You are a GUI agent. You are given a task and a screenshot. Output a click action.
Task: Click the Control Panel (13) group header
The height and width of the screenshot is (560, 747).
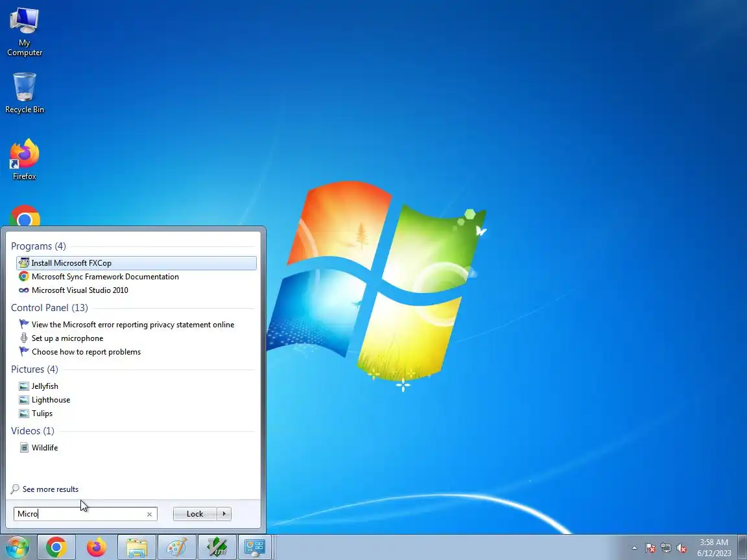coord(49,308)
